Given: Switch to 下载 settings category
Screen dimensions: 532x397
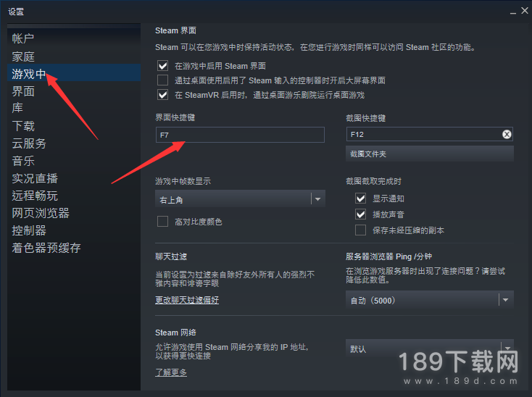Looking at the screenshot, I should point(23,126).
